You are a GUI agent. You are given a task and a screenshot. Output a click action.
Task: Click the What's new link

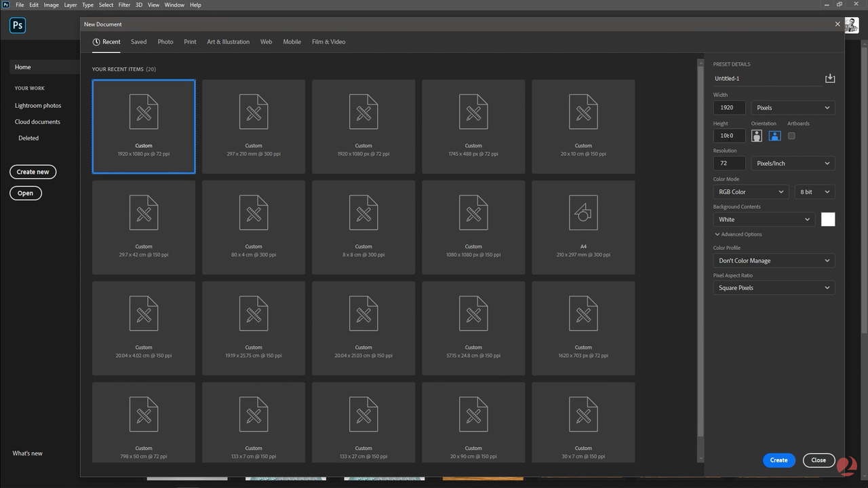click(27, 453)
